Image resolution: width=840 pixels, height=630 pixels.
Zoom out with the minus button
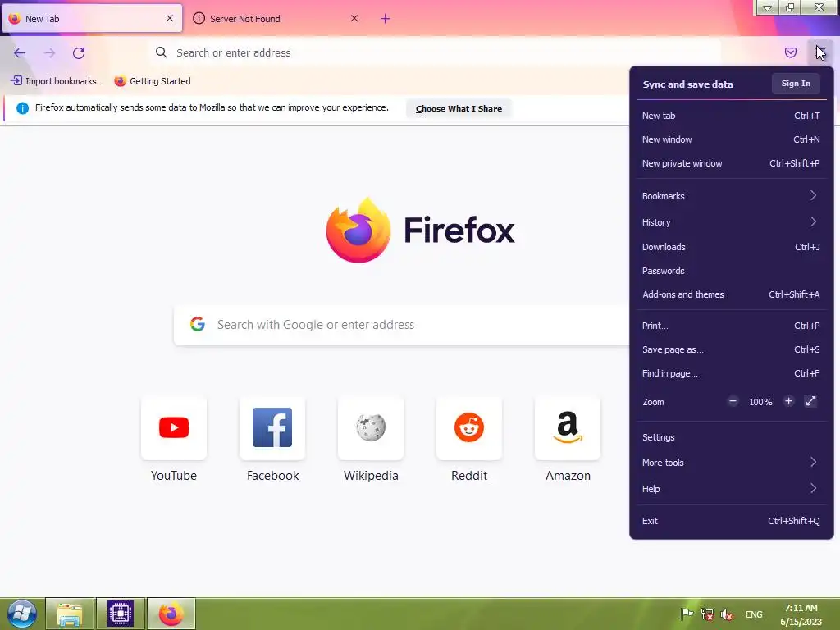[x=733, y=401]
